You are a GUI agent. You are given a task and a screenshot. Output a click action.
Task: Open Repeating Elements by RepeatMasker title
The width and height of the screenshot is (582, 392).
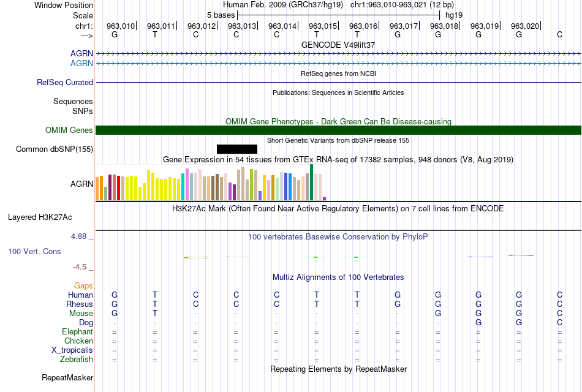[x=339, y=369]
